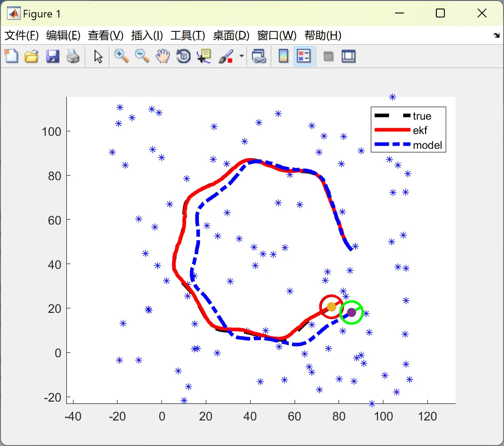Viewport: 504px width, 446px height.
Task: Close the Figure 1 window
Action: click(x=482, y=13)
